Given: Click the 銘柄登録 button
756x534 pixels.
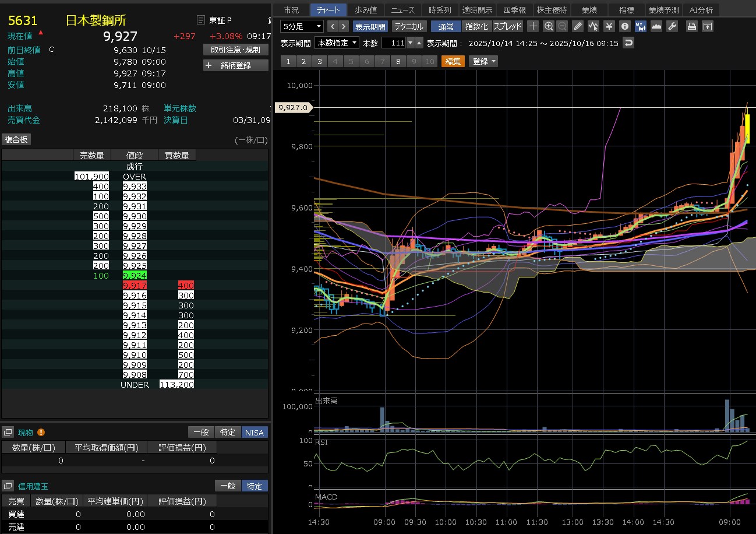Looking at the screenshot, I should (235, 65).
